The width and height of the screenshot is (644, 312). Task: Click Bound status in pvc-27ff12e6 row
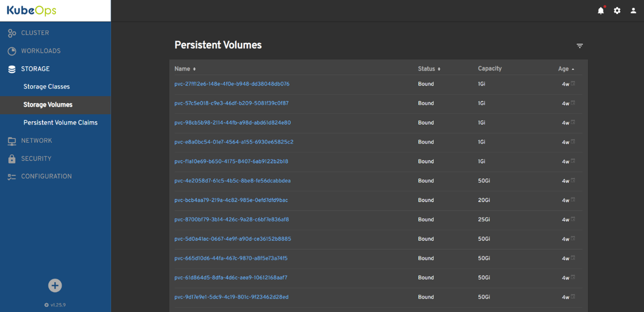tap(426, 84)
